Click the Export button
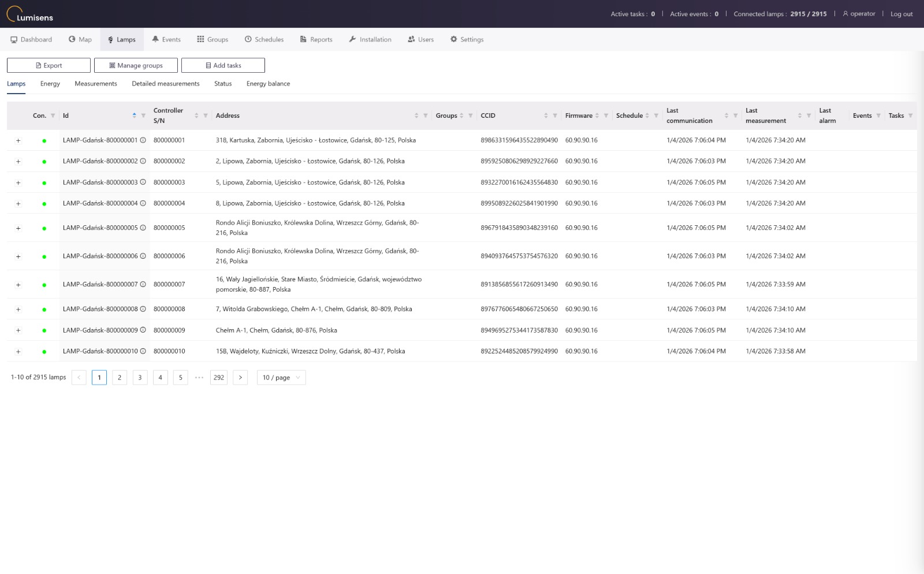This screenshot has width=924, height=574. click(49, 65)
